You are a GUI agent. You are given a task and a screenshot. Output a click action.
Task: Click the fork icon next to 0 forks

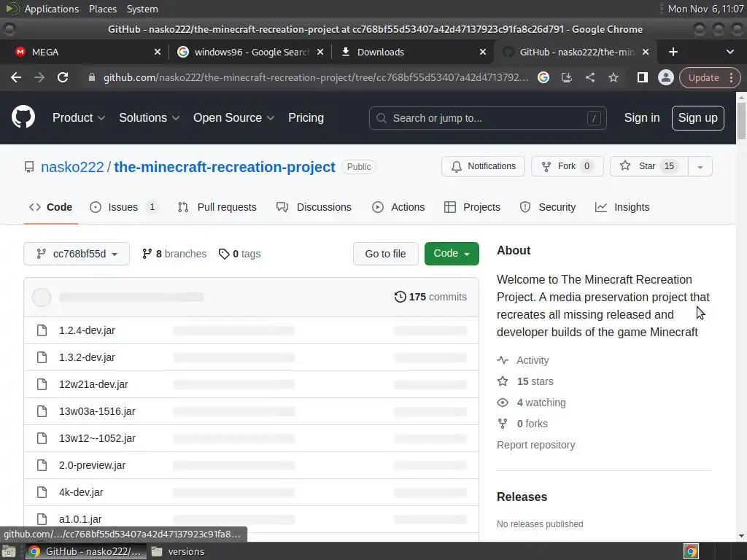pos(503,424)
